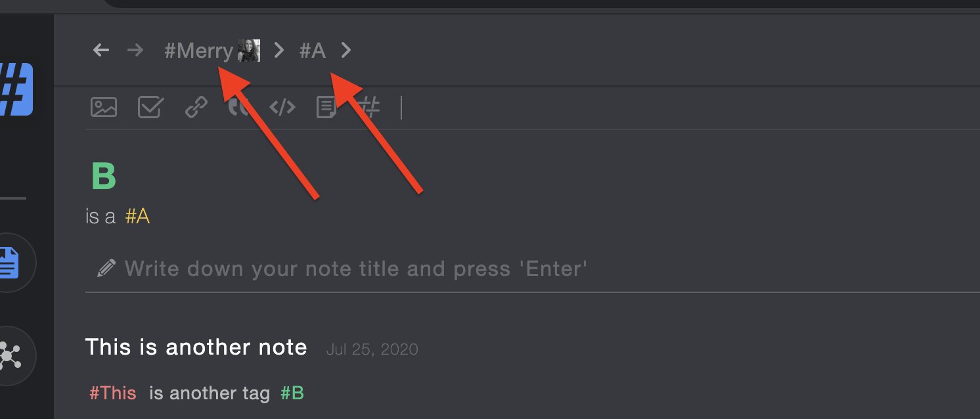Click the crossed-out hashtag toolbar icon
This screenshot has height=419, width=980.
pos(371,107)
